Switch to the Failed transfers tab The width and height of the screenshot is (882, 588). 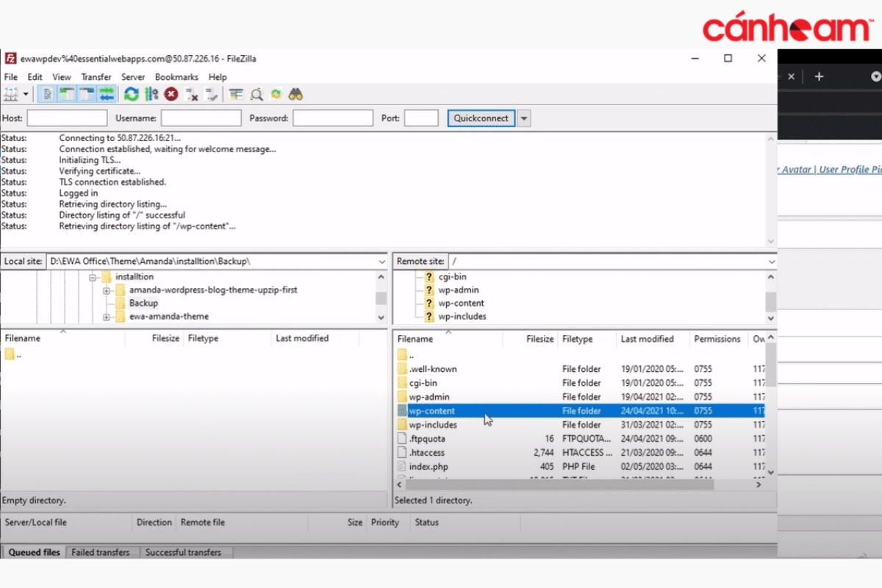pos(101,552)
